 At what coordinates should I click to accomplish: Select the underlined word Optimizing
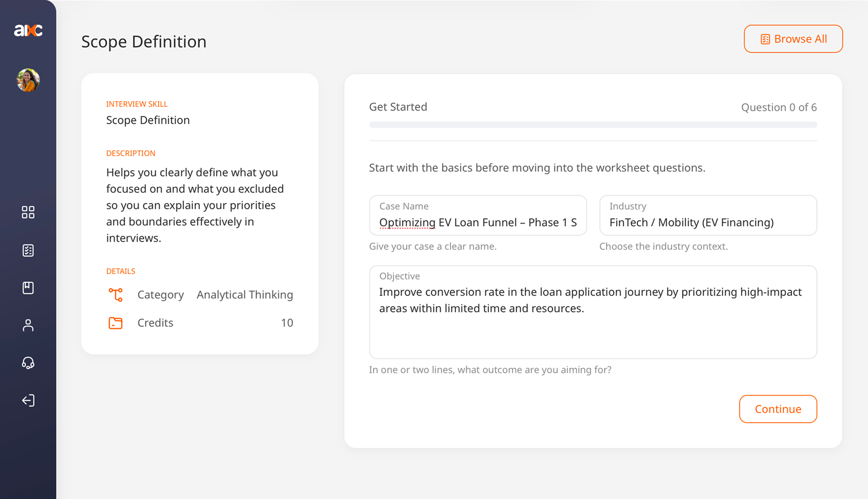[407, 222]
